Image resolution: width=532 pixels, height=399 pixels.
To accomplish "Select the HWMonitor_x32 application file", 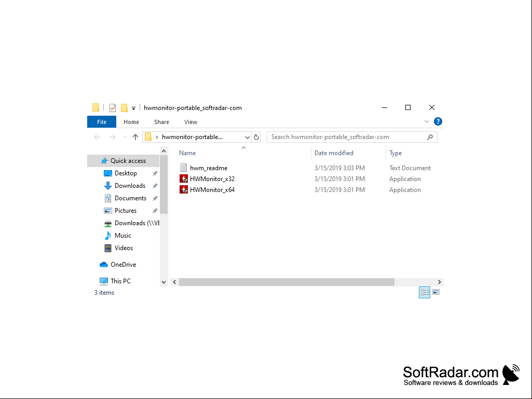I will click(212, 179).
